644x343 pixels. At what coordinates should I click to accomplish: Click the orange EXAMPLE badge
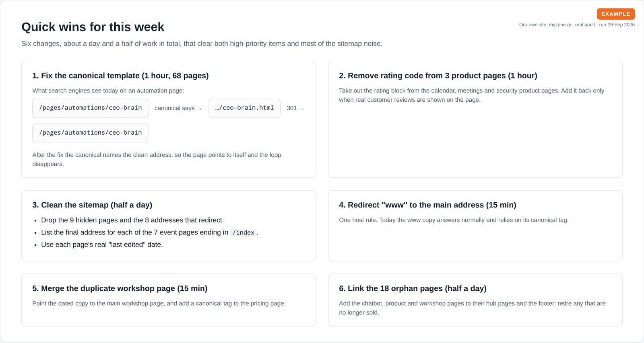[616, 14]
